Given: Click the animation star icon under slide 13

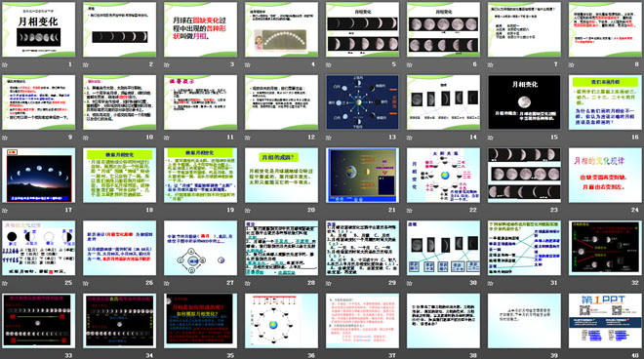Looking at the screenshot, I should click(329, 138).
